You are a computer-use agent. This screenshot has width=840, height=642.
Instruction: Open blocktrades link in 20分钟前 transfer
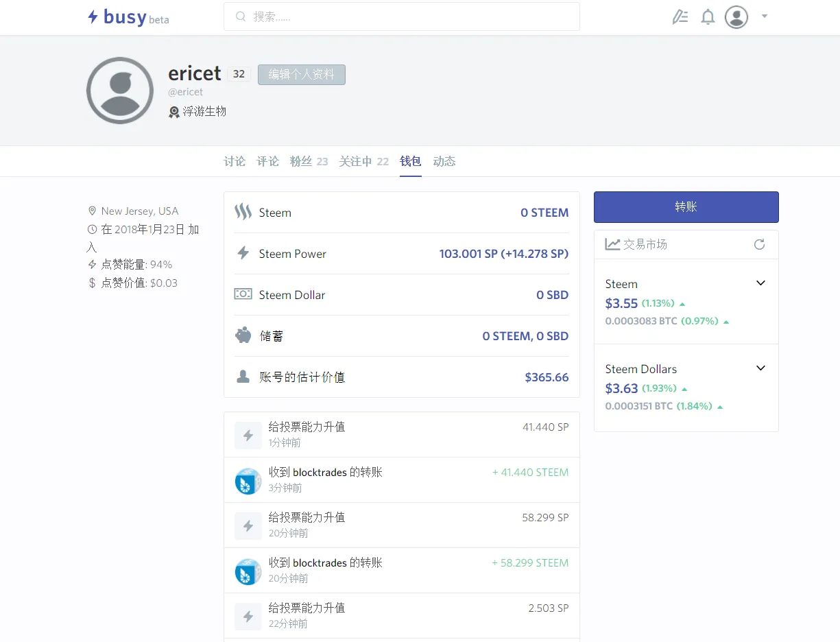pos(320,563)
